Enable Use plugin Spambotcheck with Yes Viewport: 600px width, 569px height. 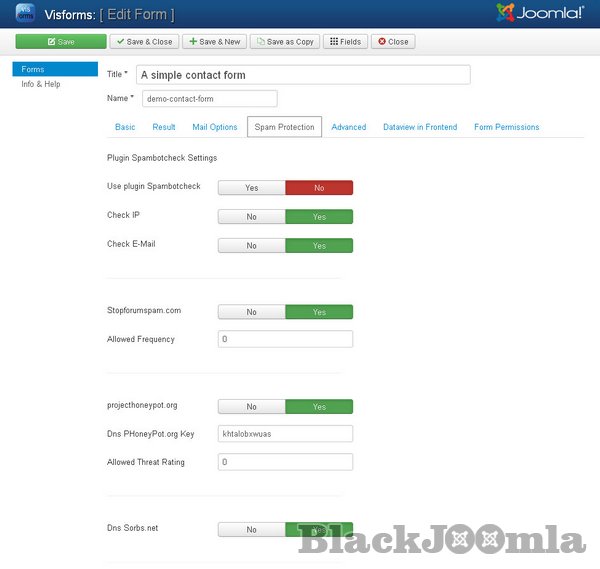pos(251,187)
